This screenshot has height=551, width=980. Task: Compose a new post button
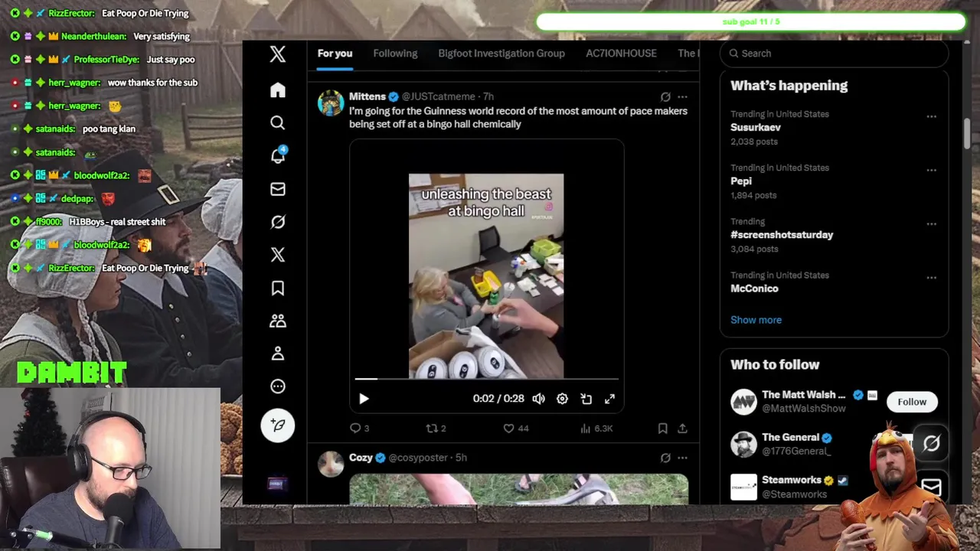278,425
